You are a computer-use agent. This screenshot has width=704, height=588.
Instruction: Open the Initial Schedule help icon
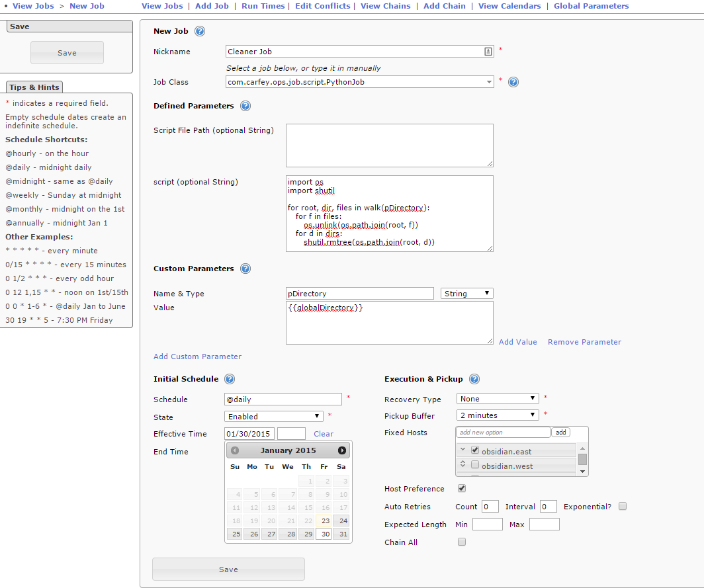230,379
